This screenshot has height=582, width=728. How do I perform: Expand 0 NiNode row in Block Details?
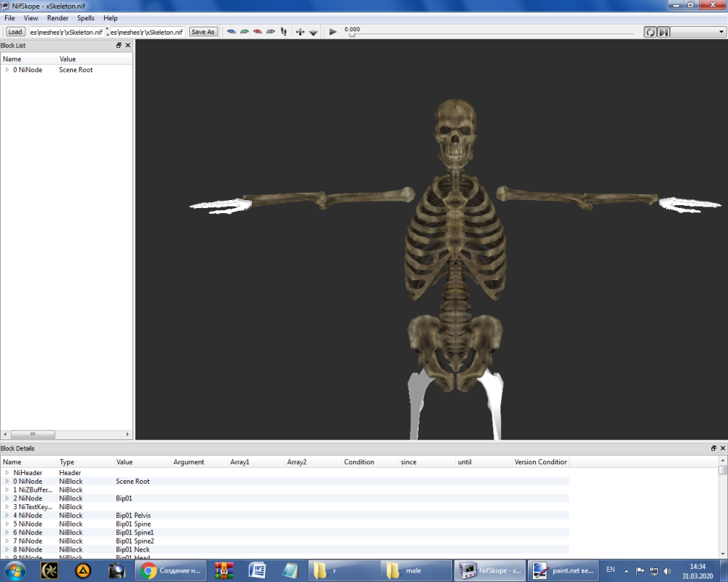tap(7, 482)
